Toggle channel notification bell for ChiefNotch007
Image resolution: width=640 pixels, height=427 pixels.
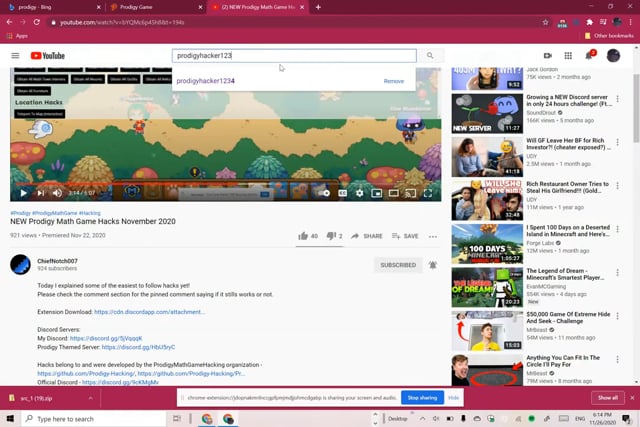point(433,265)
